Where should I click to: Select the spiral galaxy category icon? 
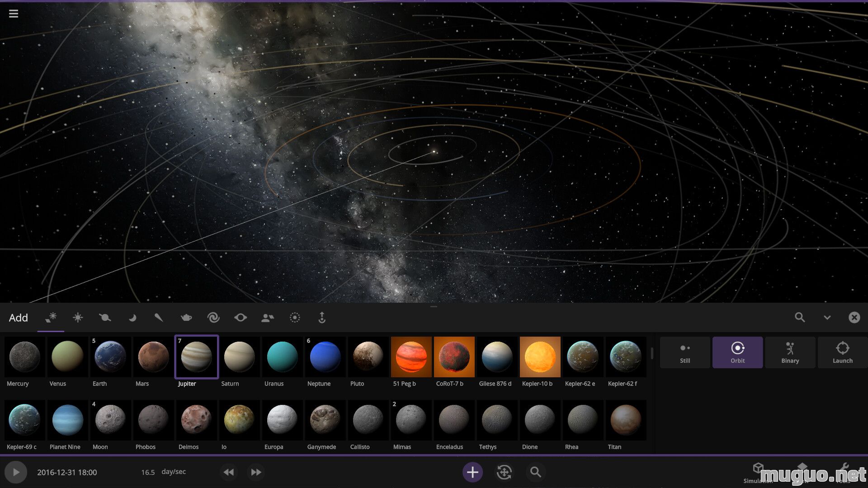tap(213, 318)
